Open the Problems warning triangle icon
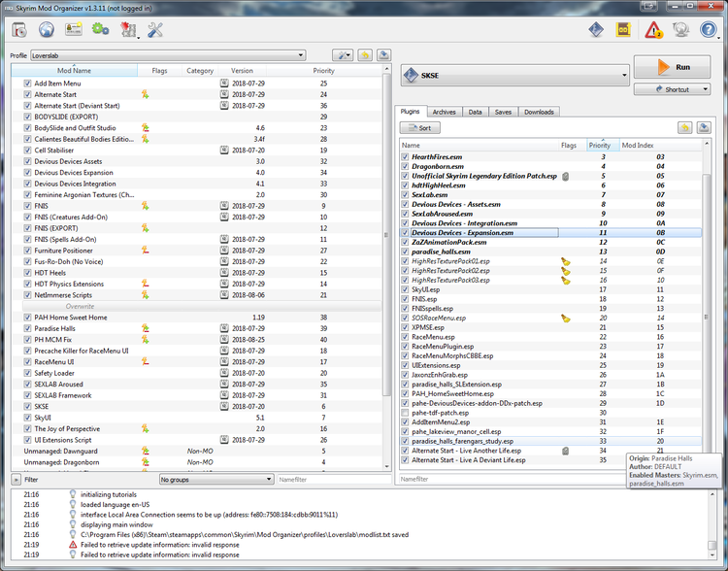The image size is (728, 571). (x=653, y=30)
